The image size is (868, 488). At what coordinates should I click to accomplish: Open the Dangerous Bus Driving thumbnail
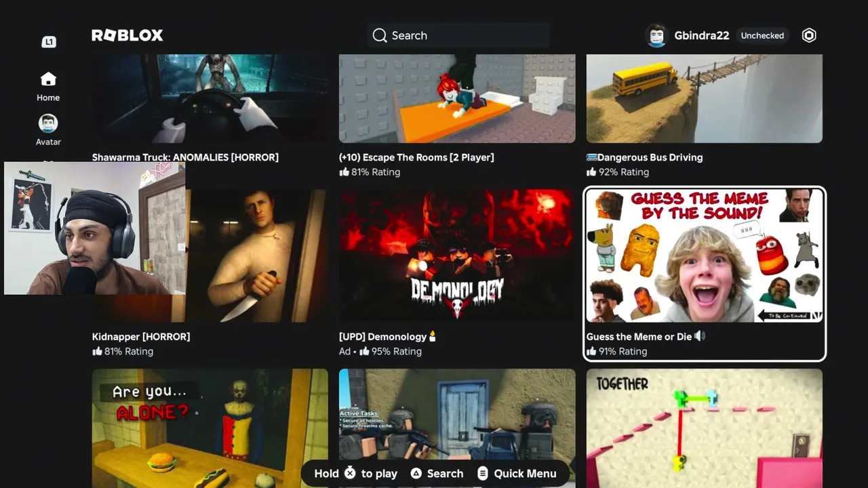pos(705,99)
